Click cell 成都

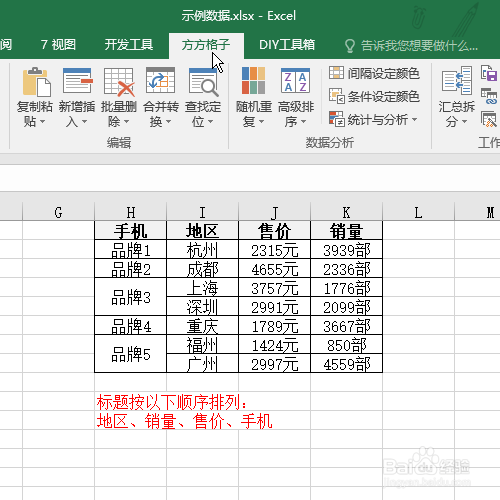pos(202,268)
